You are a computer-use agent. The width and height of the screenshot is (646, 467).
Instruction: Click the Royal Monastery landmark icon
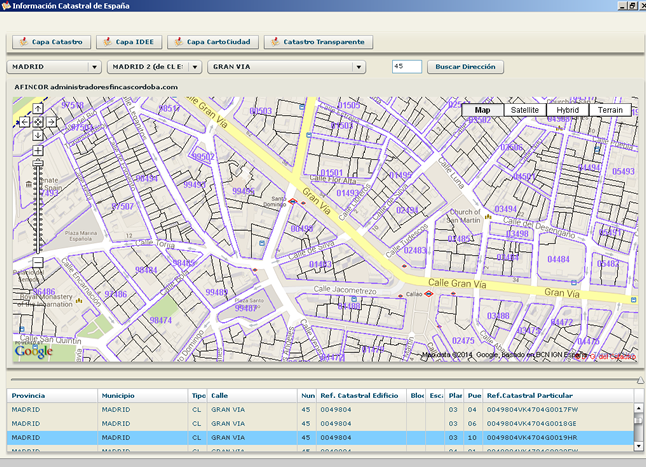(79, 301)
